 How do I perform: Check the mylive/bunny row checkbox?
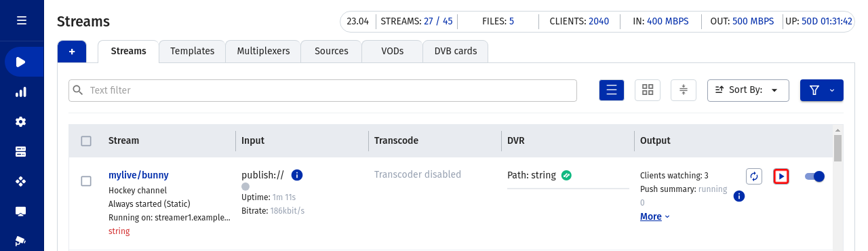click(86, 181)
